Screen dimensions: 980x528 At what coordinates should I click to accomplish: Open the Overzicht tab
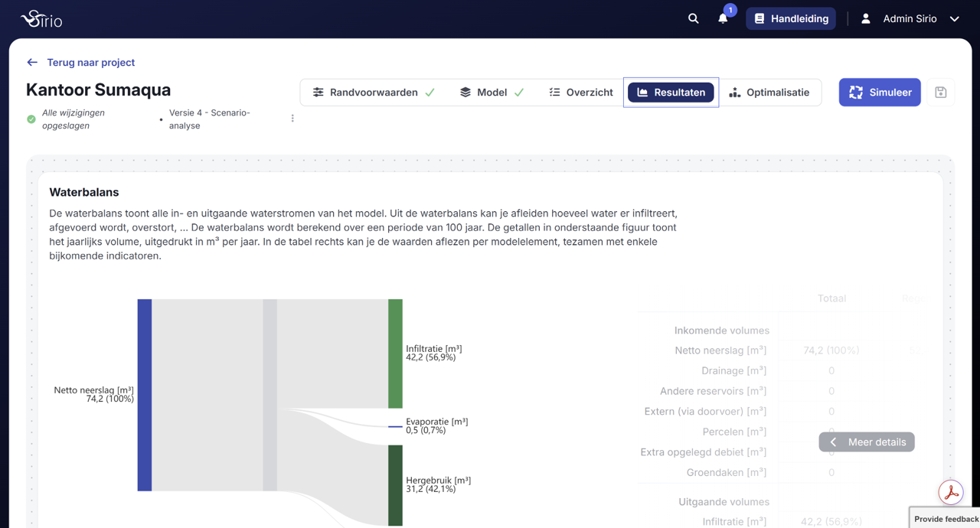[581, 93]
